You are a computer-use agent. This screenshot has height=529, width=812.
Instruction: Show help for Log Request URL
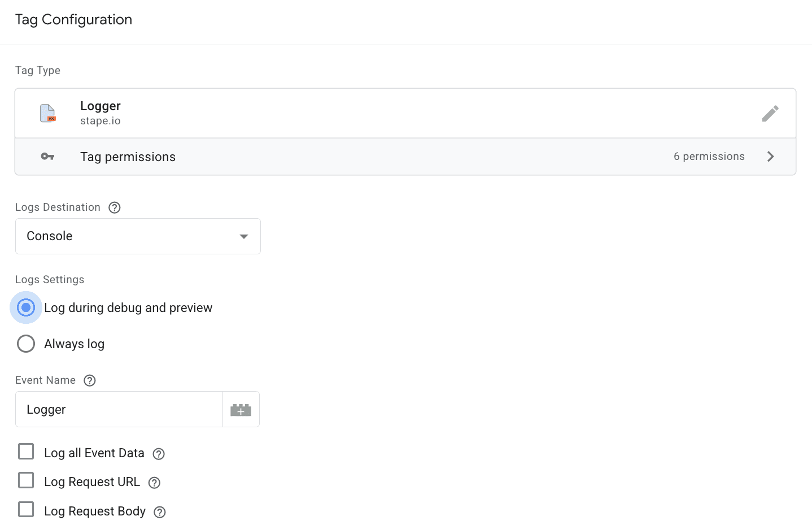[x=155, y=483]
